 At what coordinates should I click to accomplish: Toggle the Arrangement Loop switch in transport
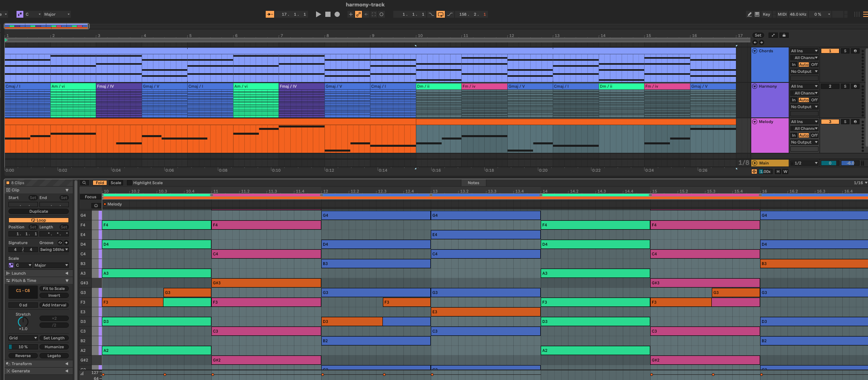click(x=440, y=14)
